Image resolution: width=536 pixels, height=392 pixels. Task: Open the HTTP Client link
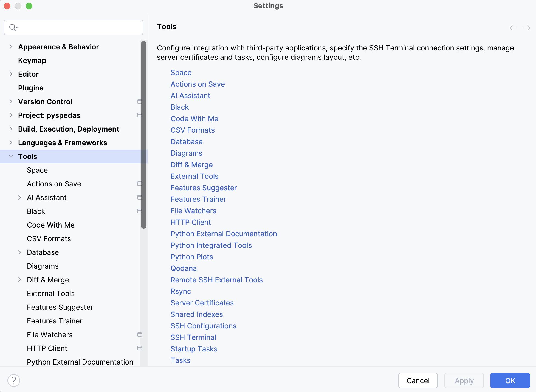coord(191,222)
